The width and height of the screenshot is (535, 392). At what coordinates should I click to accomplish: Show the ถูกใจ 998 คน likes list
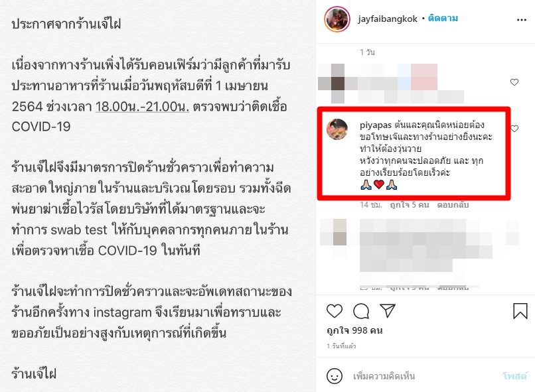[x=354, y=330]
